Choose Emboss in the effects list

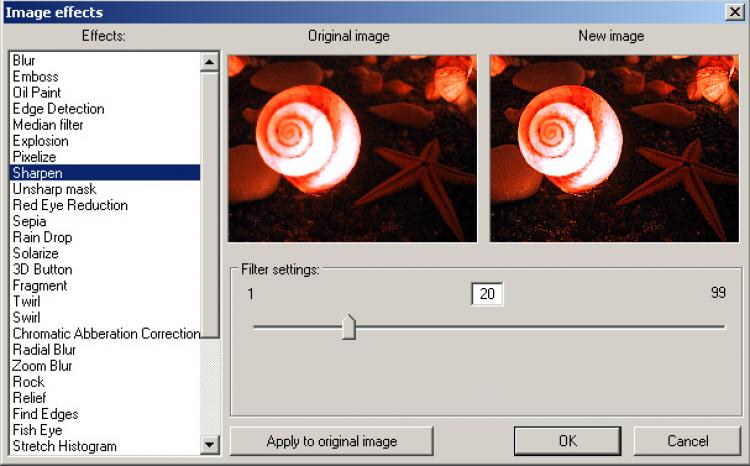[35, 77]
